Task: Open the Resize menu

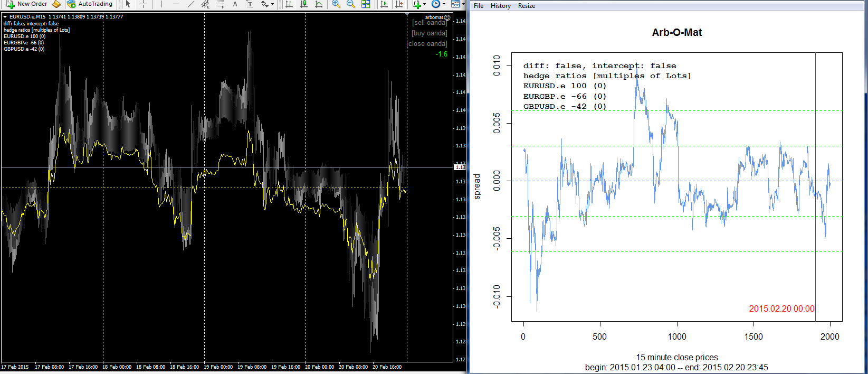Action: (x=526, y=6)
